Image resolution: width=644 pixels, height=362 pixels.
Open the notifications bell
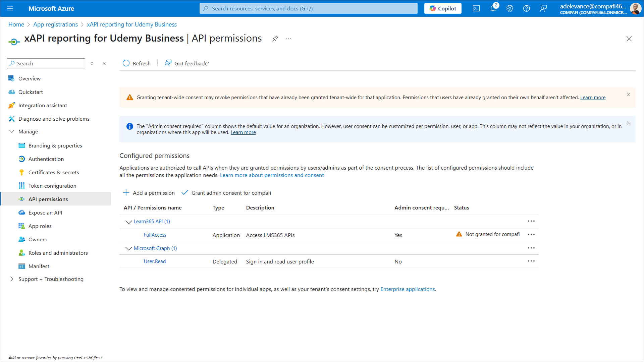pyautogui.click(x=493, y=8)
